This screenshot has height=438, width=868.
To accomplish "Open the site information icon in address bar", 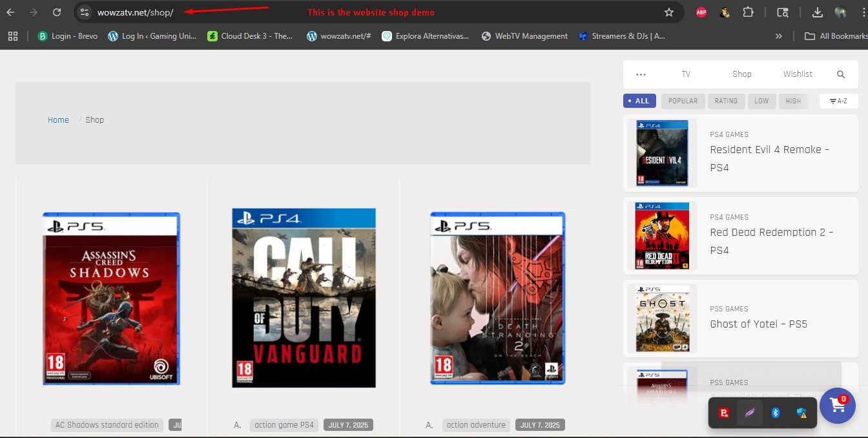I will pyautogui.click(x=85, y=12).
